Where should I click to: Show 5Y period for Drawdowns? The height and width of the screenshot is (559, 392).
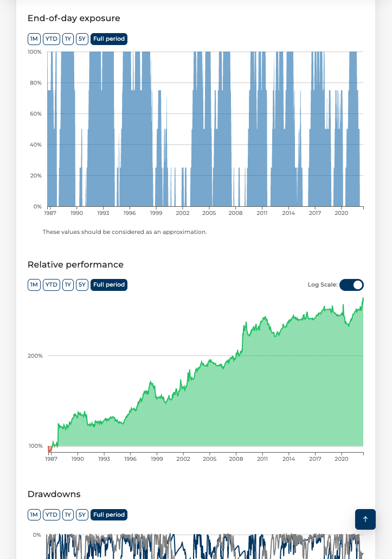(x=82, y=515)
